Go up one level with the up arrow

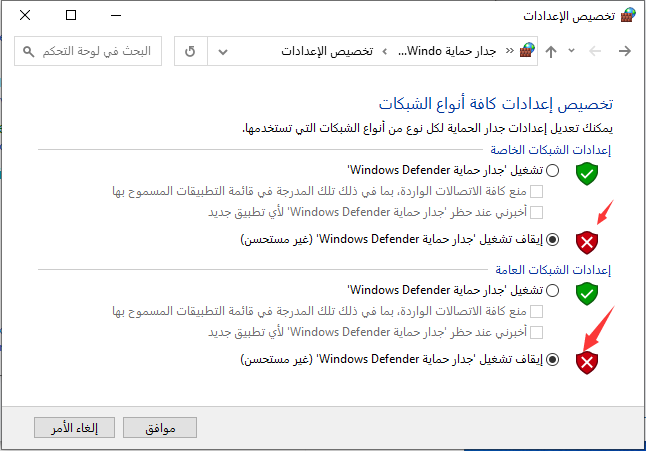point(551,51)
